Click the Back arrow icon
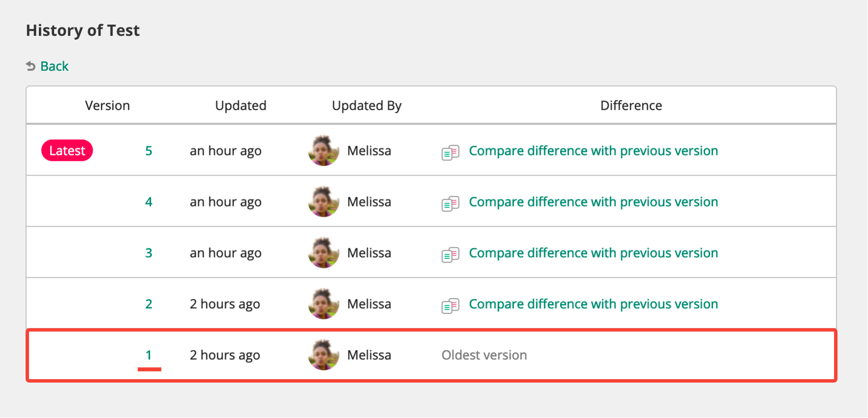868x418 pixels. pyautogui.click(x=31, y=66)
